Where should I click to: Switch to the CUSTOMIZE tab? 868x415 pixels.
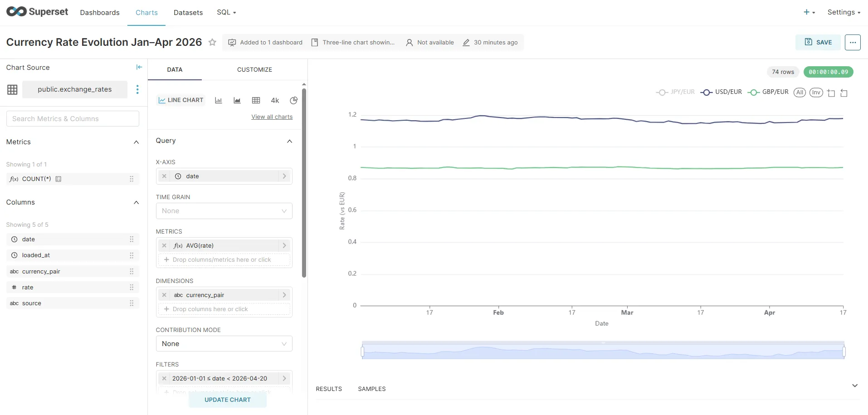pos(254,69)
